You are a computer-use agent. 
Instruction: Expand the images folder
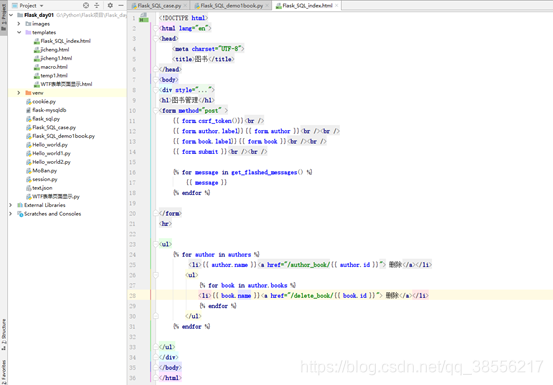click(x=19, y=24)
